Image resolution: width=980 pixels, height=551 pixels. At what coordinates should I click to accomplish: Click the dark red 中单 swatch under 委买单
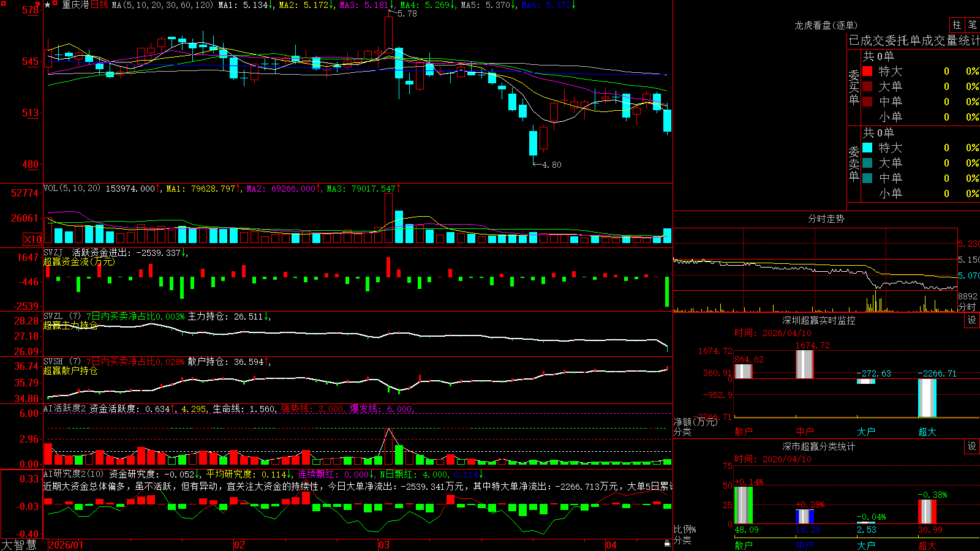pyautogui.click(x=867, y=102)
